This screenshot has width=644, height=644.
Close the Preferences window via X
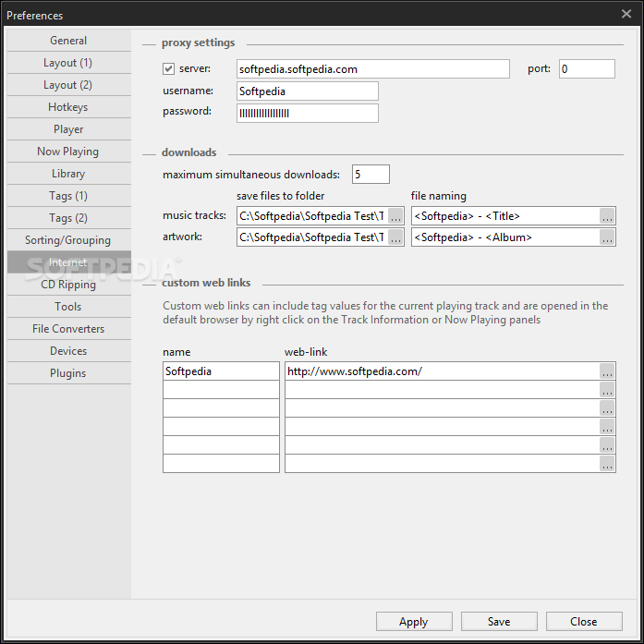pyautogui.click(x=626, y=14)
